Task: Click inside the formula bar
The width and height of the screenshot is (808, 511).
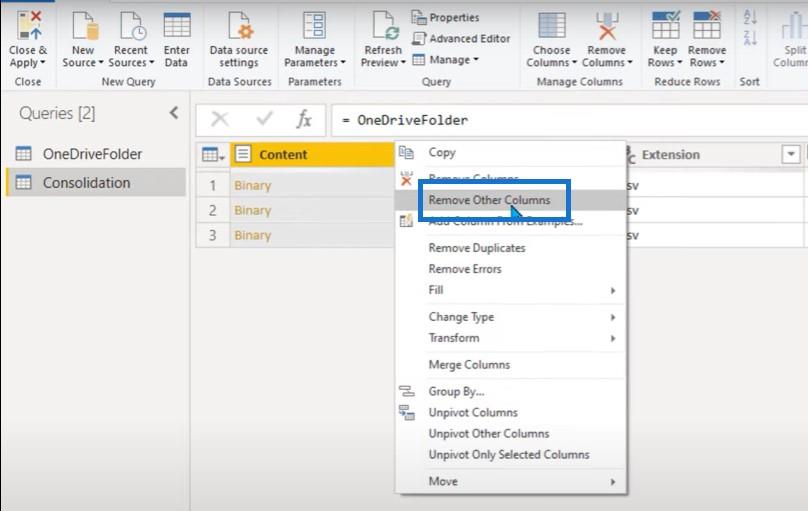Action: pyautogui.click(x=569, y=121)
